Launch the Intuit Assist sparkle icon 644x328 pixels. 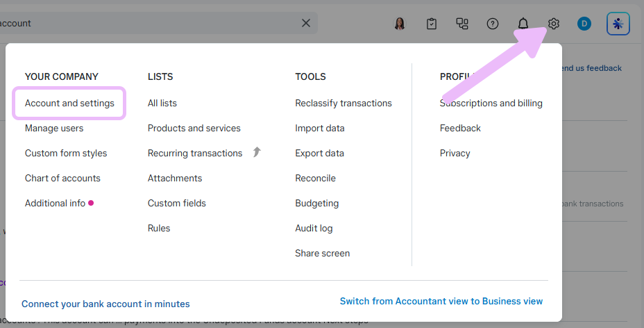pyautogui.click(x=618, y=24)
